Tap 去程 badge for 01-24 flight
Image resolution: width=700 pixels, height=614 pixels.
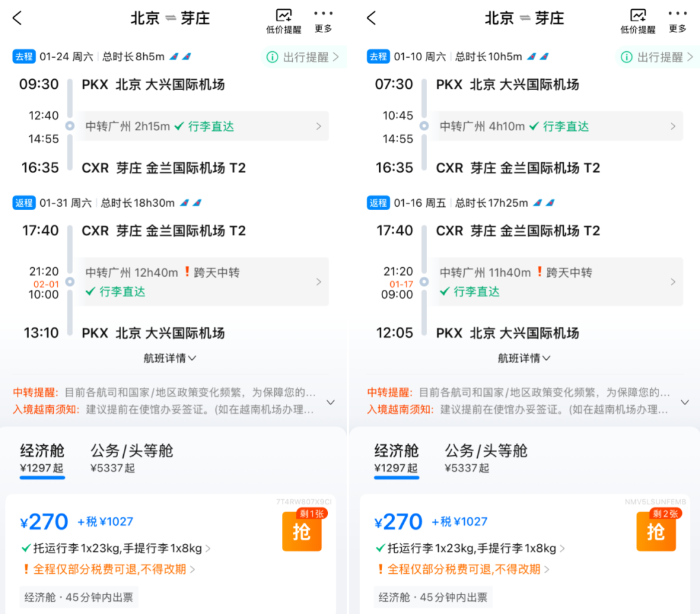coord(24,56)
